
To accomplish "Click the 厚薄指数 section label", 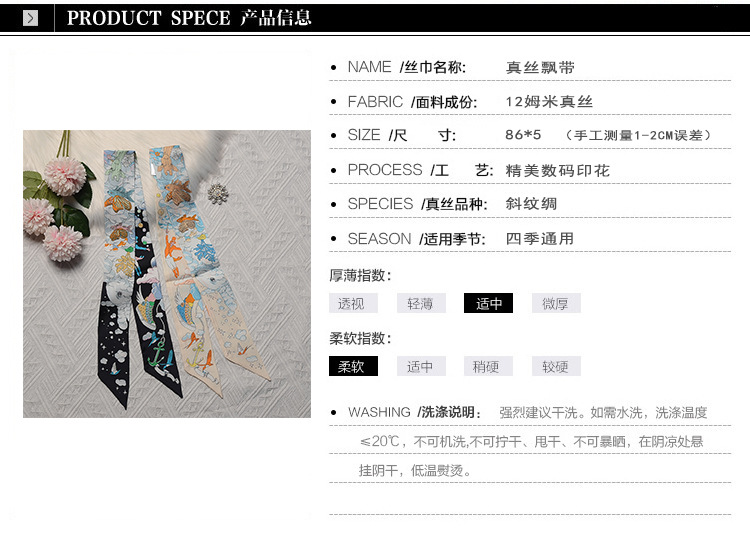I will point(360,276).
